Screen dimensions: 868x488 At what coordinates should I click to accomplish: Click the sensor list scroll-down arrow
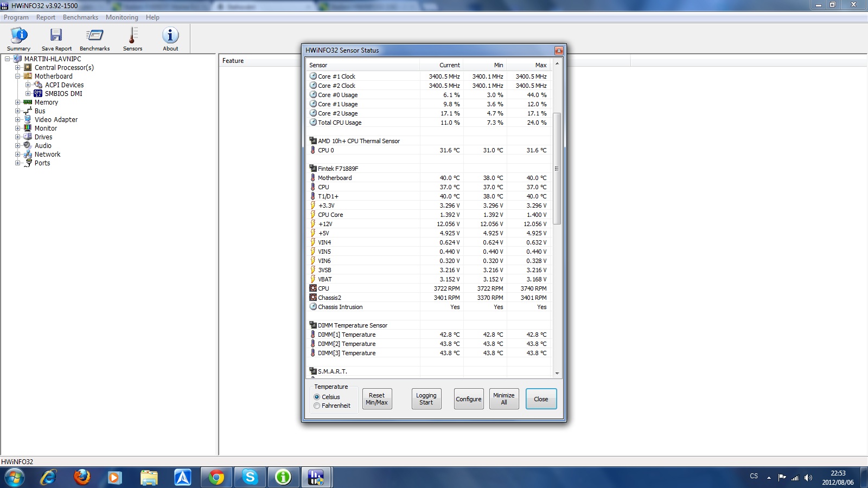557,373
